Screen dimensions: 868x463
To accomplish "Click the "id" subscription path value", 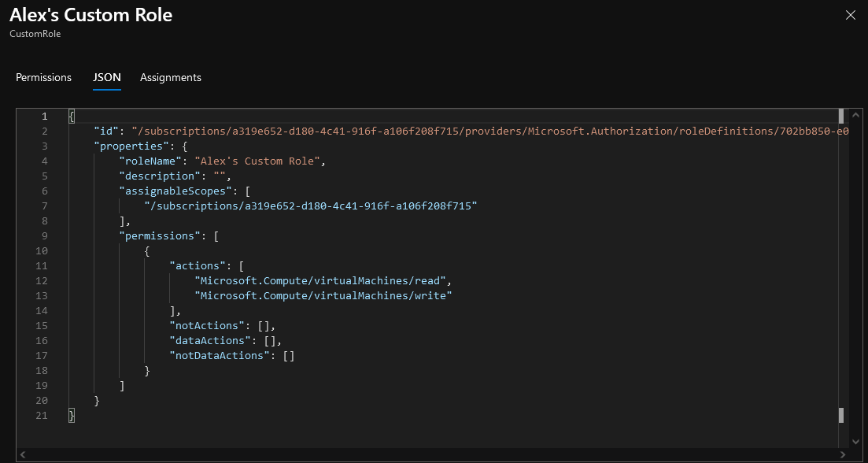I will click(490, 131).
